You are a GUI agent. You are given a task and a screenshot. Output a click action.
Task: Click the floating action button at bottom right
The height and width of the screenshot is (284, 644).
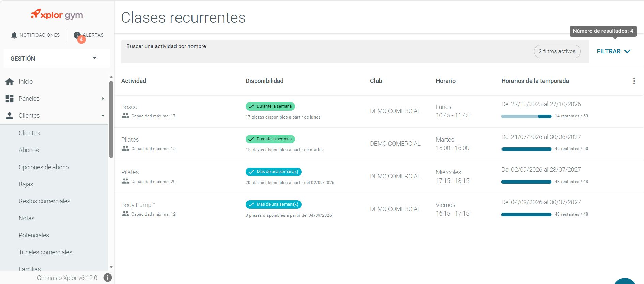tap(625, 281)
